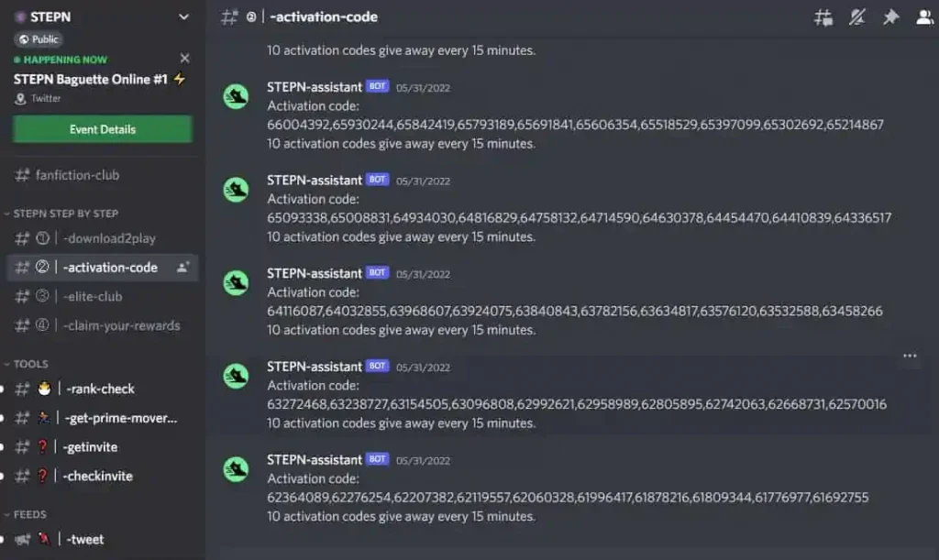Open the three-dot more options on message
The image size is (939, 560).
click(910, 356)
